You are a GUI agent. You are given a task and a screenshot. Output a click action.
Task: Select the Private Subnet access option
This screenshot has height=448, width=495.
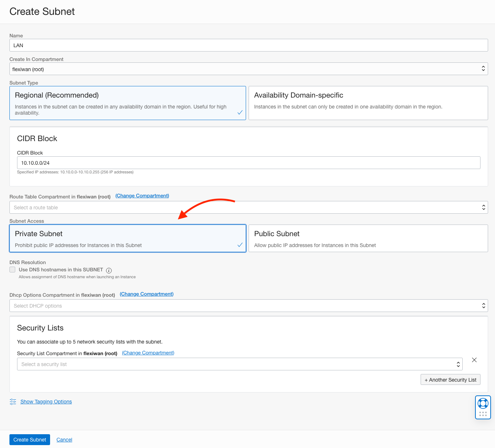(127, 238)
